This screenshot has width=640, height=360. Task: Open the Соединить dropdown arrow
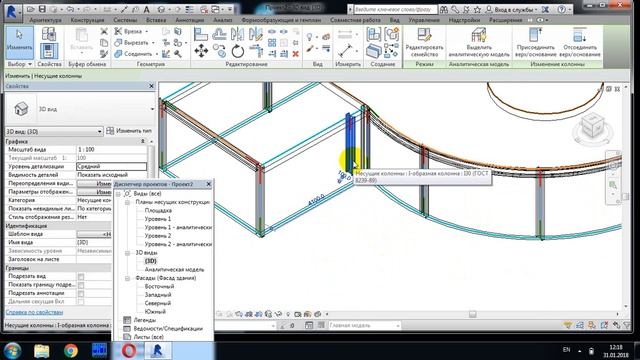(x=157, y=54)
